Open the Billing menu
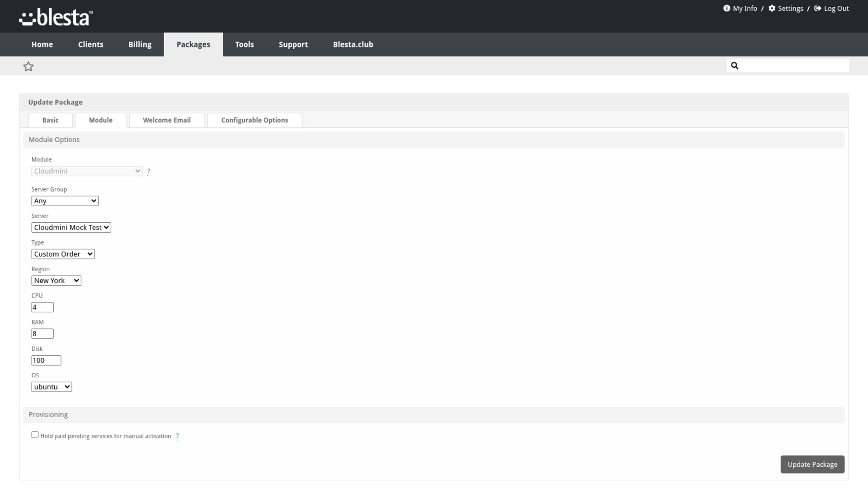This screenshot has height=488, width=868. (x=140, y=44)
